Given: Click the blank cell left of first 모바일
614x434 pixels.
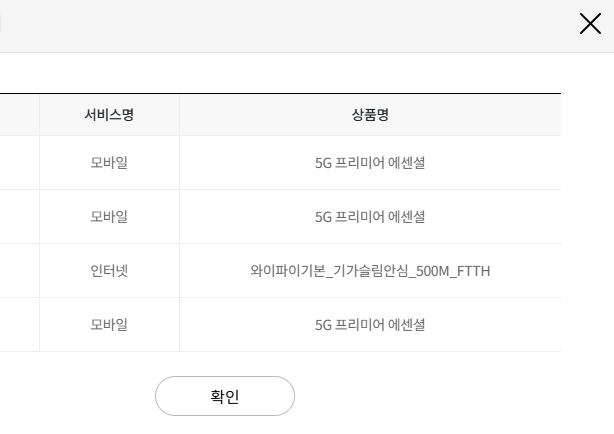Looking at the screenshot, I should click(19, 162).
